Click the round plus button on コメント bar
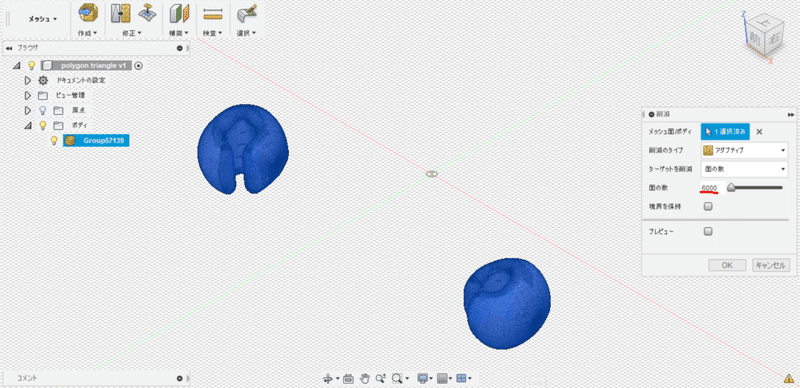Image resolution: width=800 pixels, height=388 pixels. pos(180,378)
